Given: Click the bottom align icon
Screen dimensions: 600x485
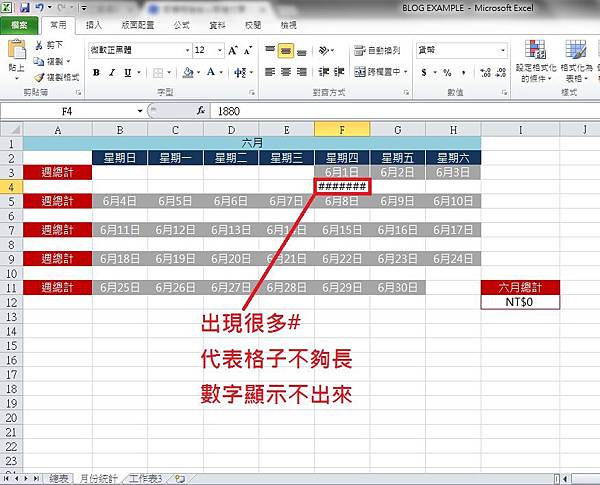Looking at the screenshot, I should pyautogui.click(x=302, y=51).
